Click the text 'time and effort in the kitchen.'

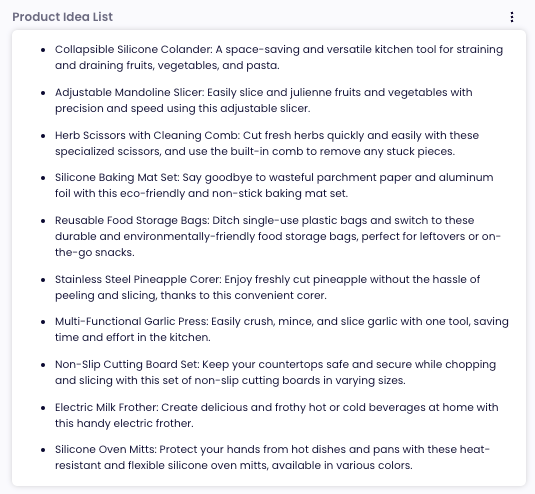pos(133,337)
